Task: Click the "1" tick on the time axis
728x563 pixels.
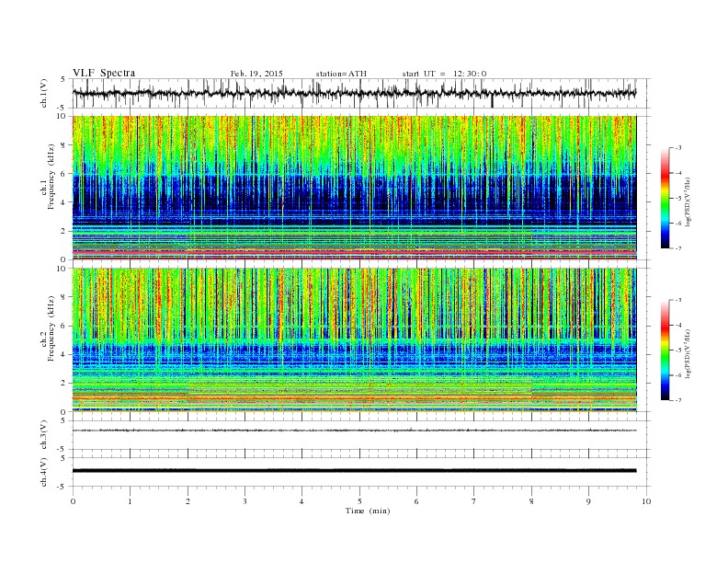Action: (x=130, y=501)
